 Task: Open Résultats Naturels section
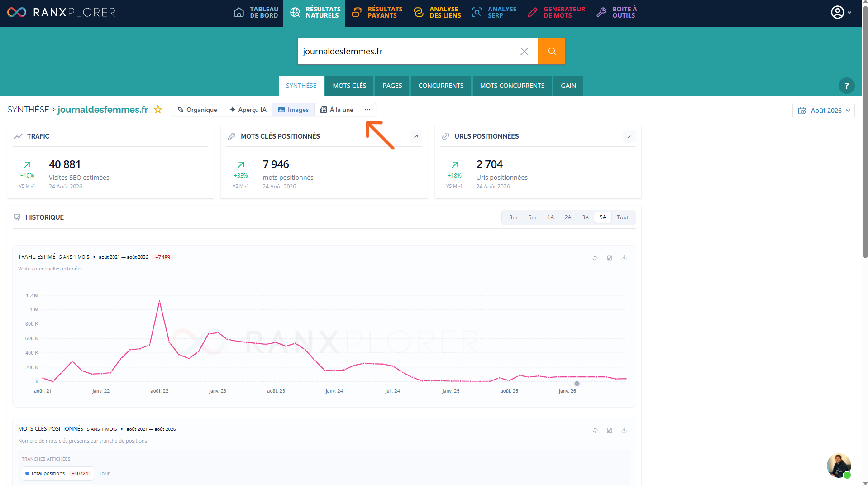tap(315, 12)
